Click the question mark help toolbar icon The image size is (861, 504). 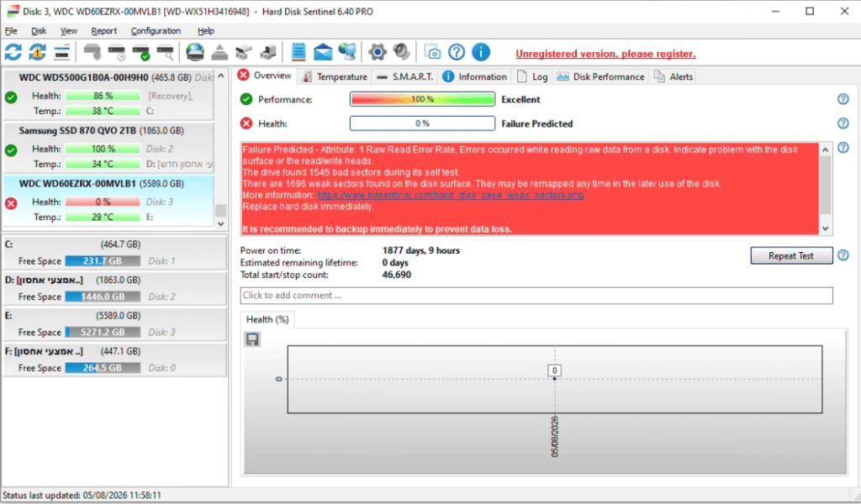[457, 52]
